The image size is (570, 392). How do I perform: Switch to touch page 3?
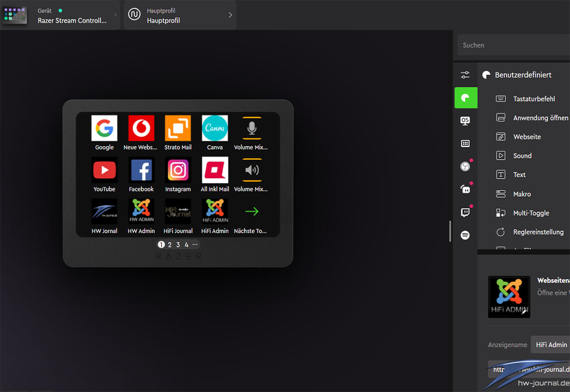[178, 245]
